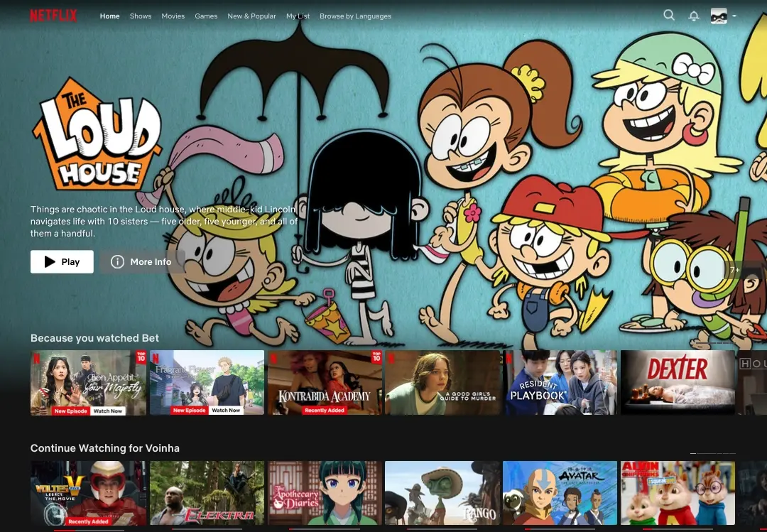Expand the profile dropdown arrow
767x532 pixels.
coord(734,16)
